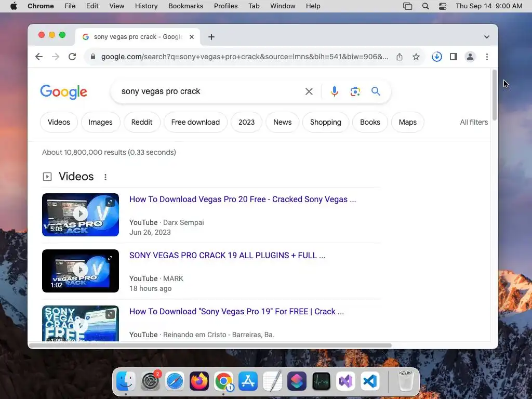Open Chrome's three-dot menu

(487, 57)
